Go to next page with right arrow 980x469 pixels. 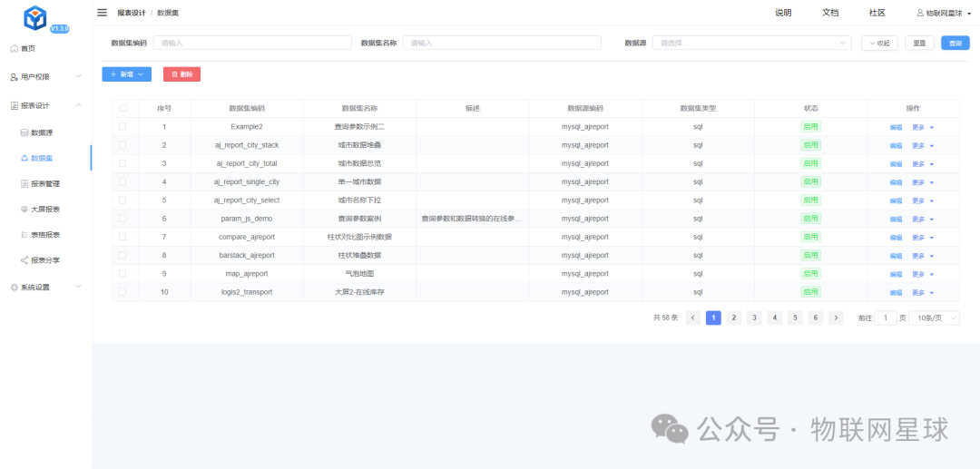tap(836, 318)
